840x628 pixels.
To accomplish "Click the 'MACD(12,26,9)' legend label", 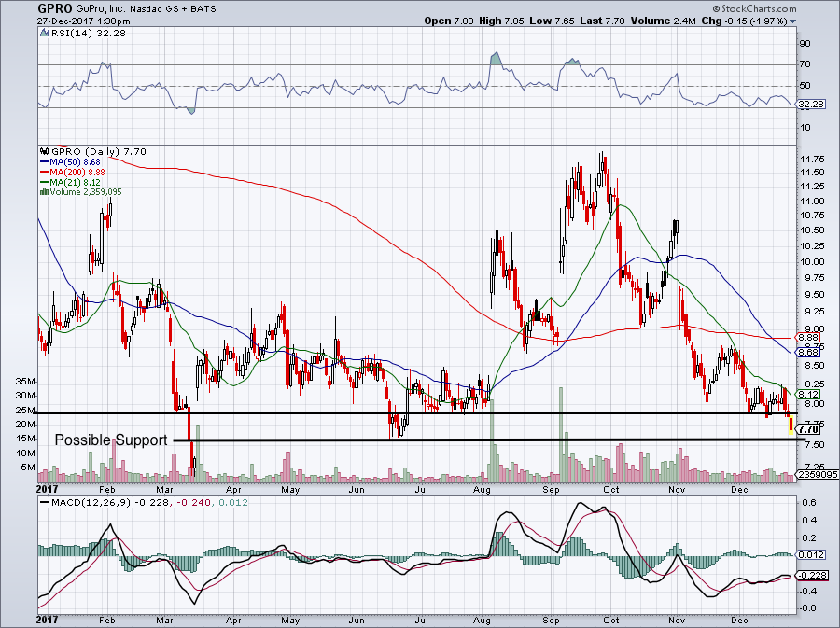I will [91, 503].
